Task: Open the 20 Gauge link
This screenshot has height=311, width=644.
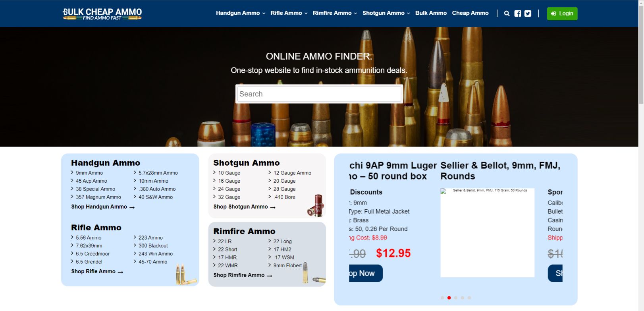Action: [x=284, y=181]
